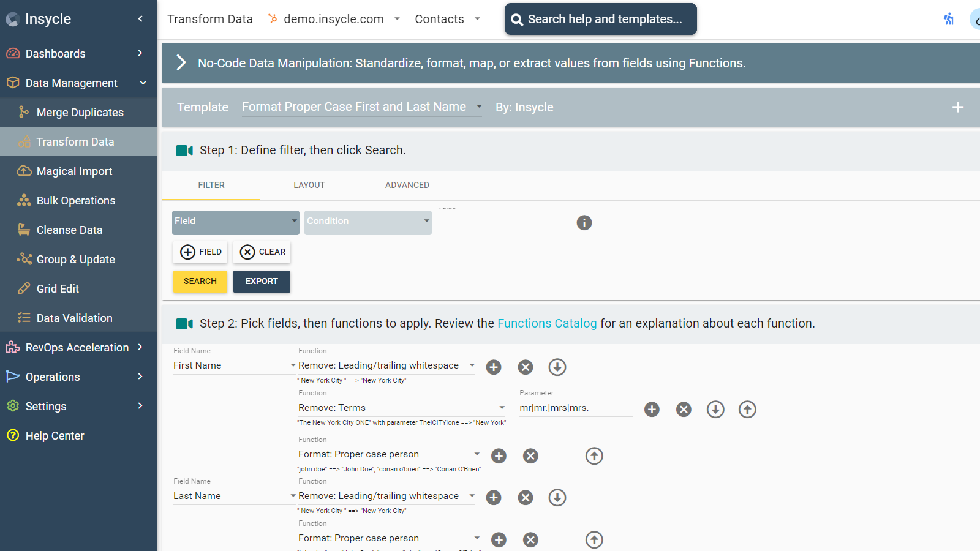Click the Group & Update sidebar icon
Image resolution: width=980 pixels, height=551 pixels.
pyautogui.click(x=23, y=259)
